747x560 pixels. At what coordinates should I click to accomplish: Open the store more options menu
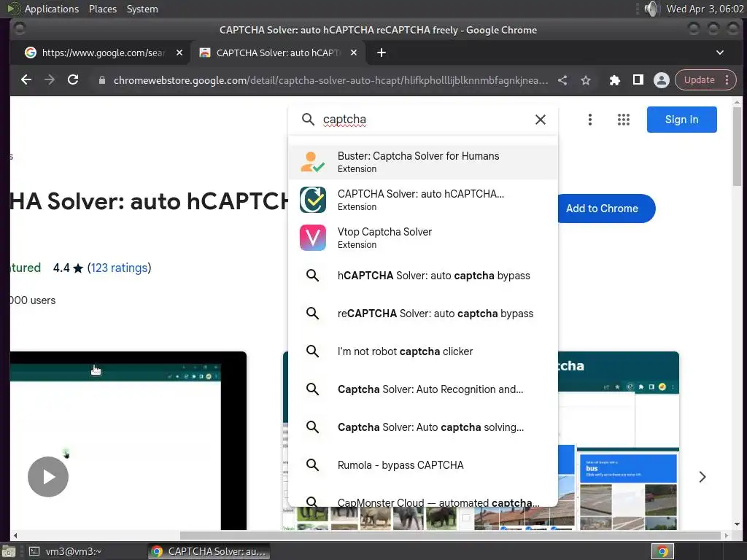pos(589,120)
